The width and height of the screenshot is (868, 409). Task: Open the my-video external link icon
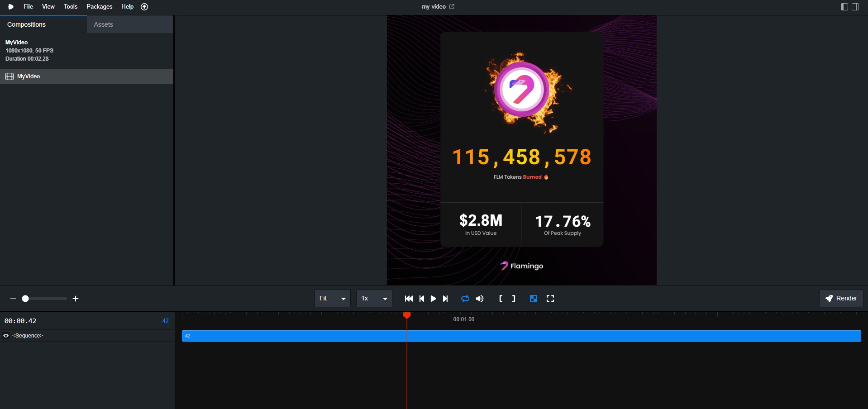[x=452, y=7]
